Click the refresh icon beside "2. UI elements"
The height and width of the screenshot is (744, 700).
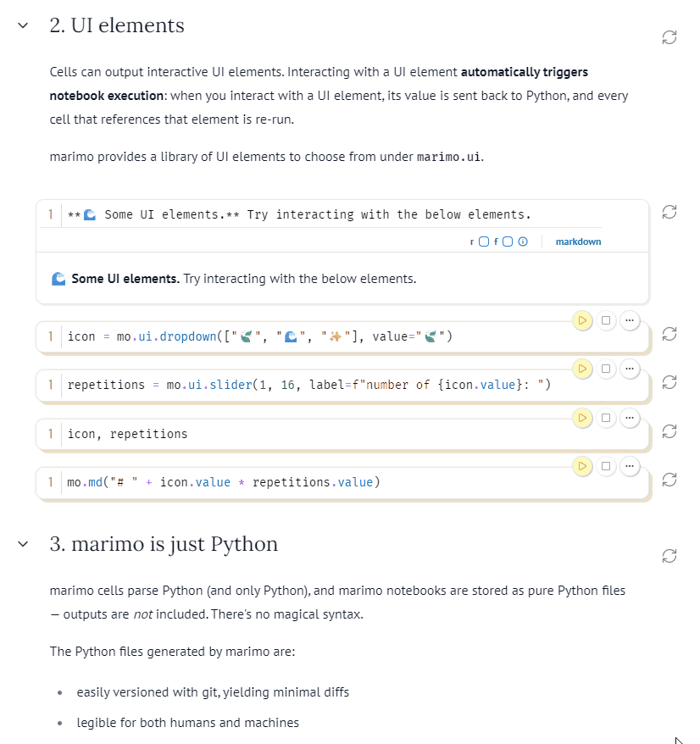(x=669, y=37)
